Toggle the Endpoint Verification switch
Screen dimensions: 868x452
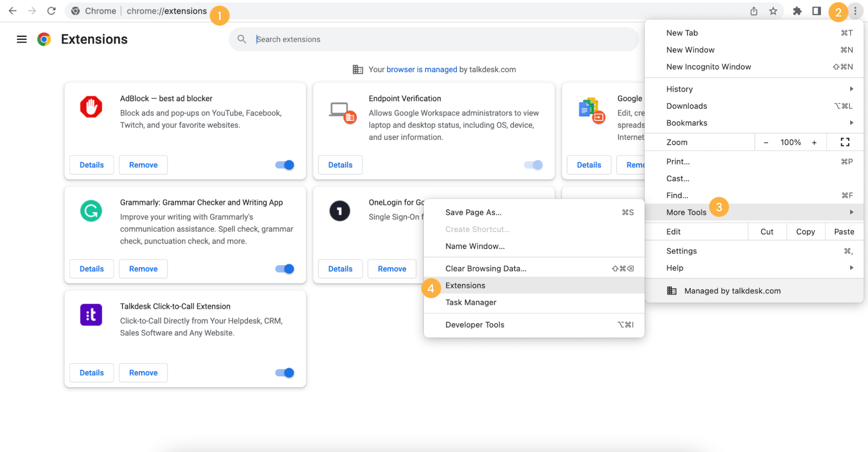[x=533, y=165]
